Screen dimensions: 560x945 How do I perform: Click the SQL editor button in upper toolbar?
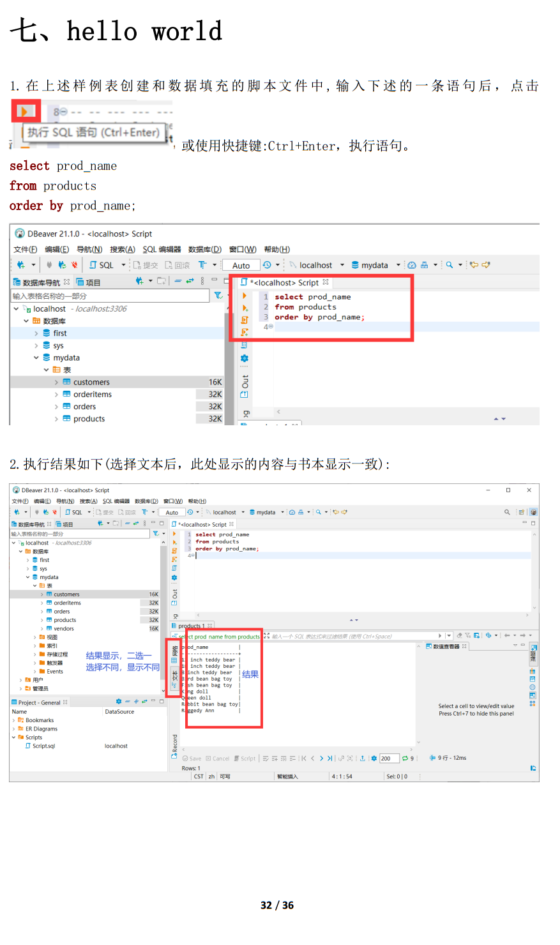[102, 265]
